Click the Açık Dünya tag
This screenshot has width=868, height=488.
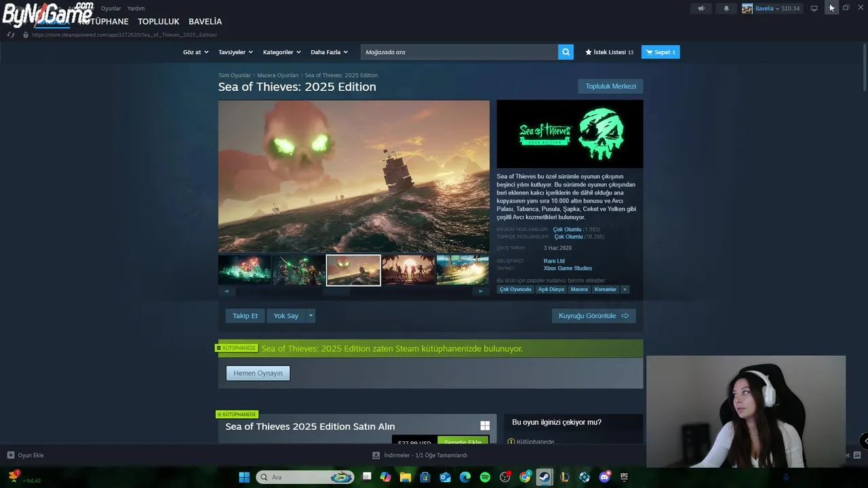pos(551,289)
